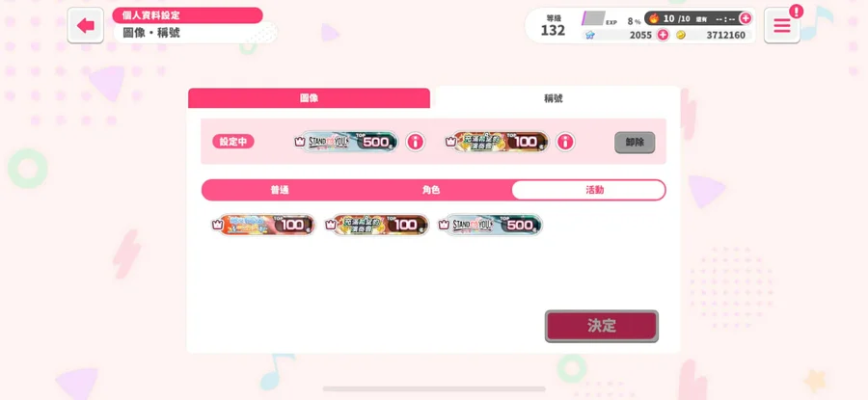Tap the gold coin icon beside 3712160
868x400 pixels.
(x=681, y=35)
